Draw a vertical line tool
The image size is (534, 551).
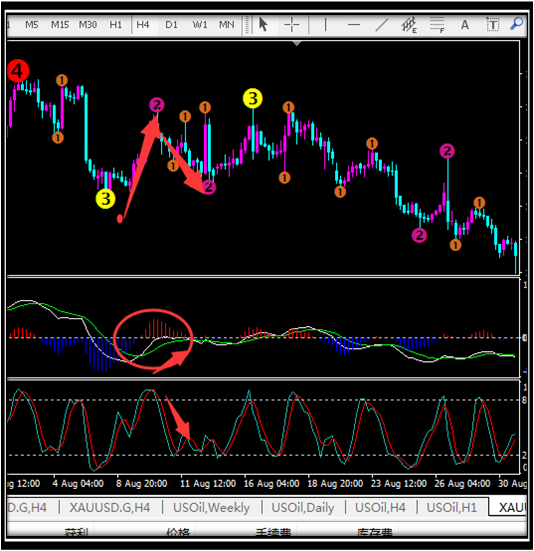tap(325, 25)
